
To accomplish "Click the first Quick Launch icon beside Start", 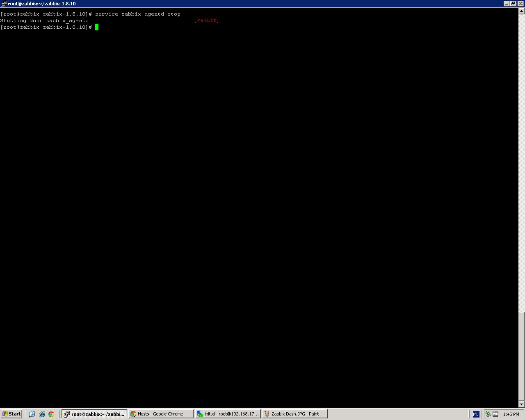I will 32,414.
